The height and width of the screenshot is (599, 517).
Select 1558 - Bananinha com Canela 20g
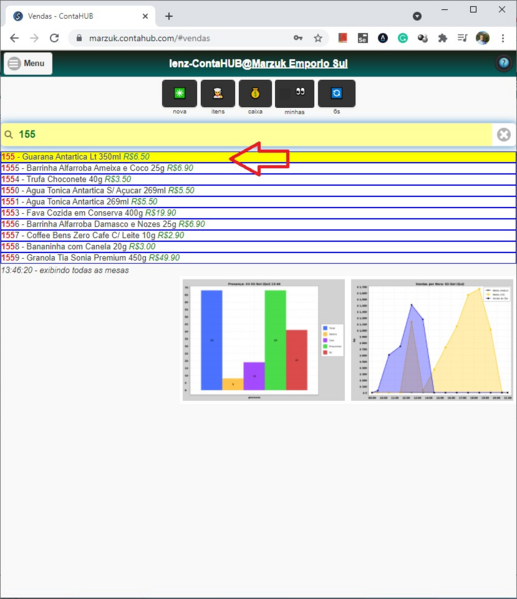pyautogui.click(x=258, y=246)
